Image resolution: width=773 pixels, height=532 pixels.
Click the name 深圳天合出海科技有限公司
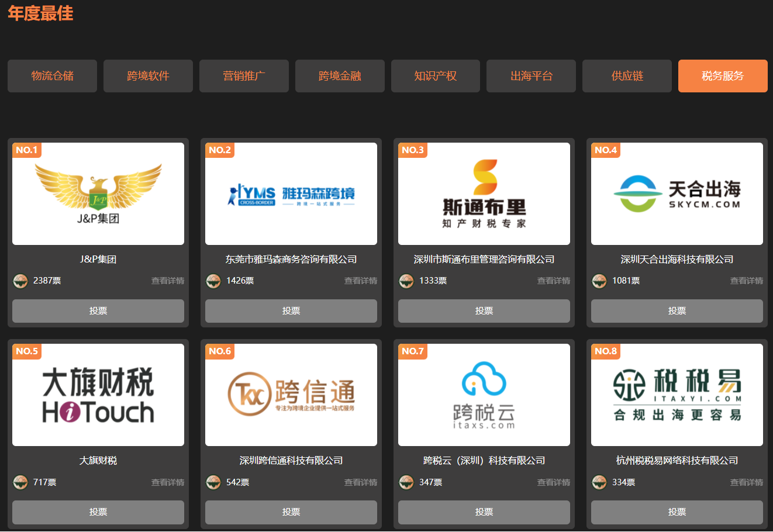(677, 259)
